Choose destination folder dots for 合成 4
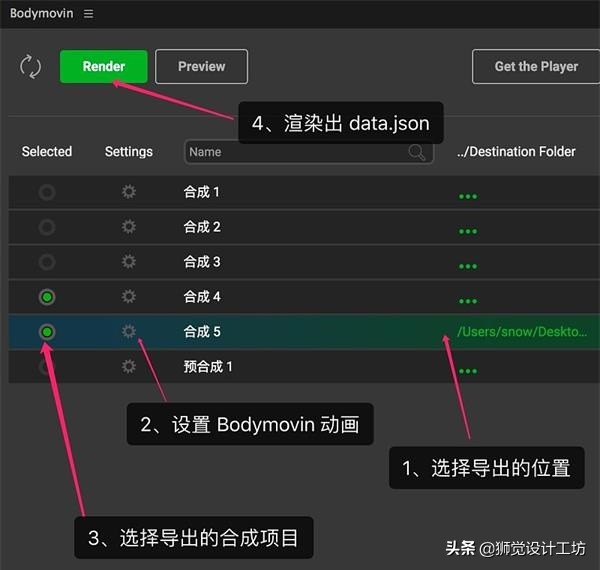 click(x=468, y=301)
